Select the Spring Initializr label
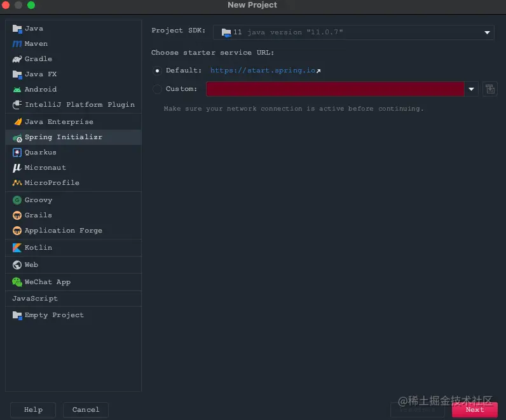This screenshot has height=420, width=506. click(x=64, y=137)
